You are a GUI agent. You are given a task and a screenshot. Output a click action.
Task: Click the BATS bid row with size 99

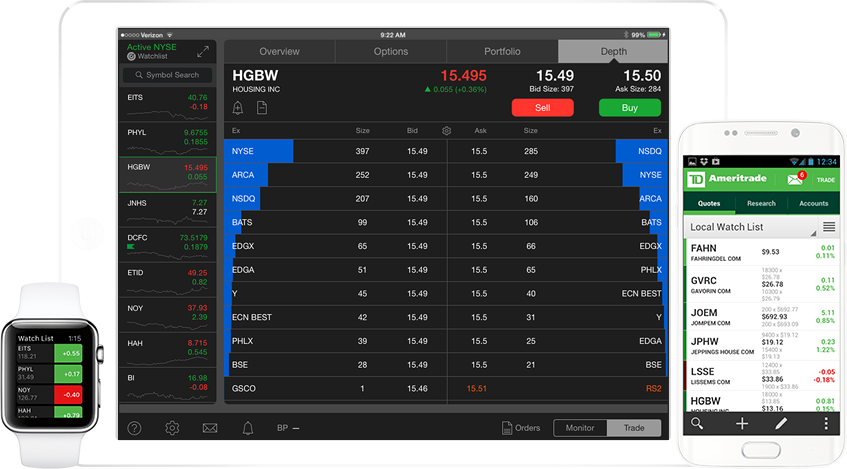click(335, 223)
